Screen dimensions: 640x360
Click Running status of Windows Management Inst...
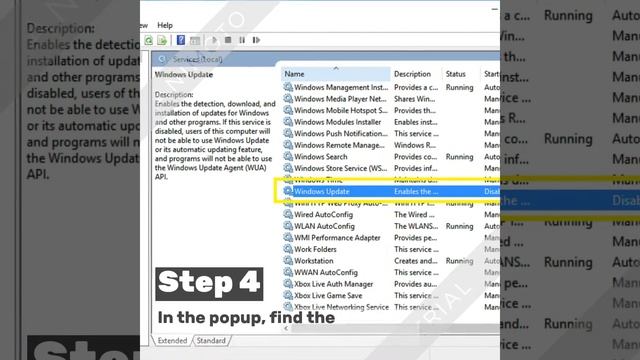(x=460, y=87)
